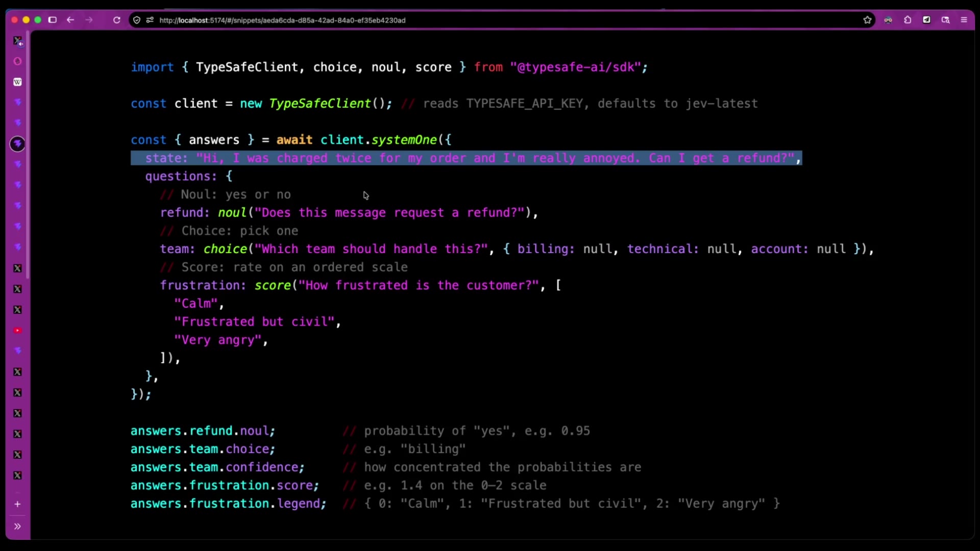Viewport: 980px width, 551px height.
Task: Open the browser hamburger menu
Action: tap(964, 20)
